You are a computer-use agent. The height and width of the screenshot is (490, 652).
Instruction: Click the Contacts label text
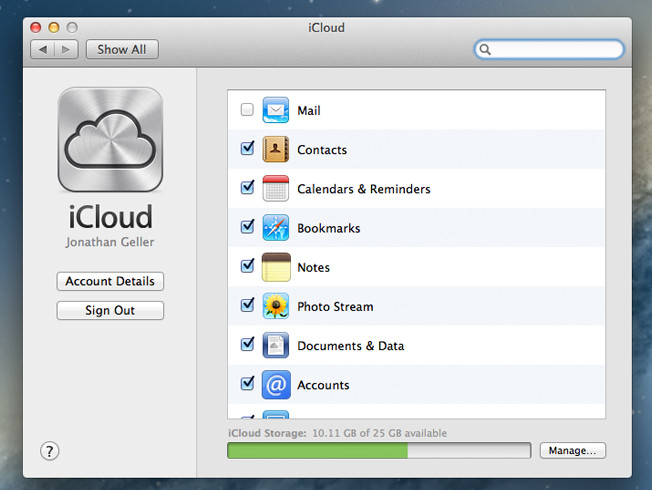[322, 150]
